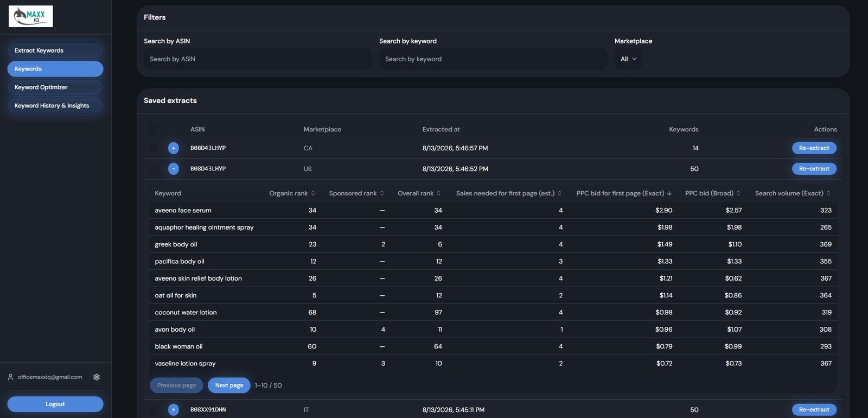Image resolution: width=868 pixels, height=418 pixels.
Task: Check the box for the CA B08D43LHYP row
Action: [153, 148]
